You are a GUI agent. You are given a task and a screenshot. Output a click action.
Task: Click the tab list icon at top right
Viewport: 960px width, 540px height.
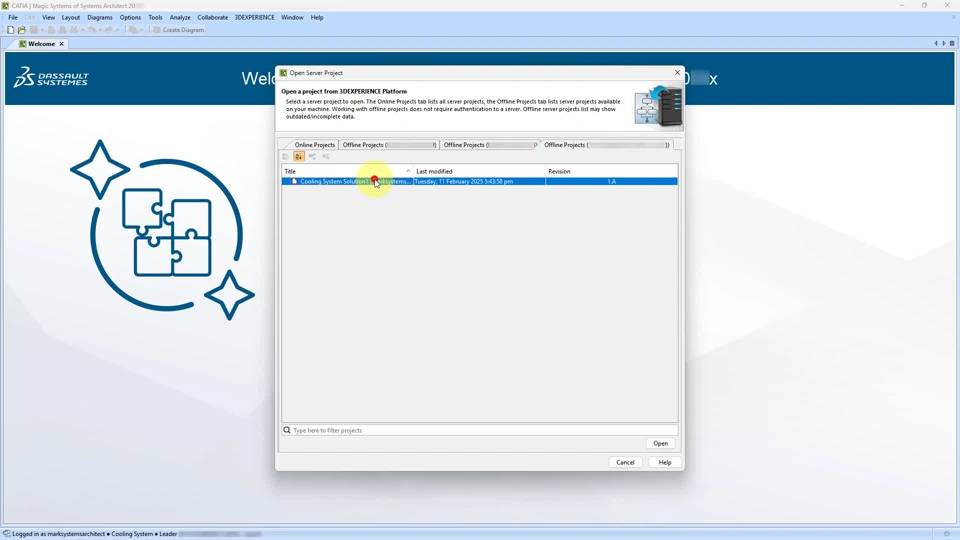(952, 43)
